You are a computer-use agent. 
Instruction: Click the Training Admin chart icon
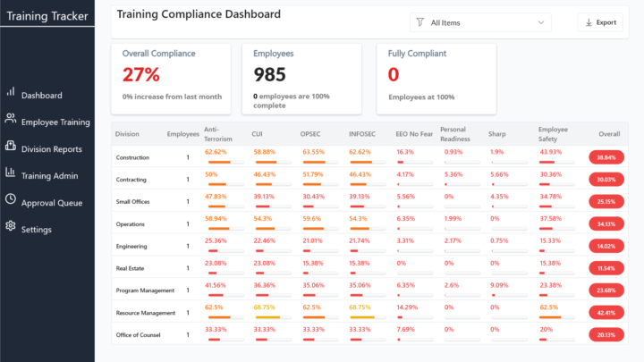coord(11,173)
